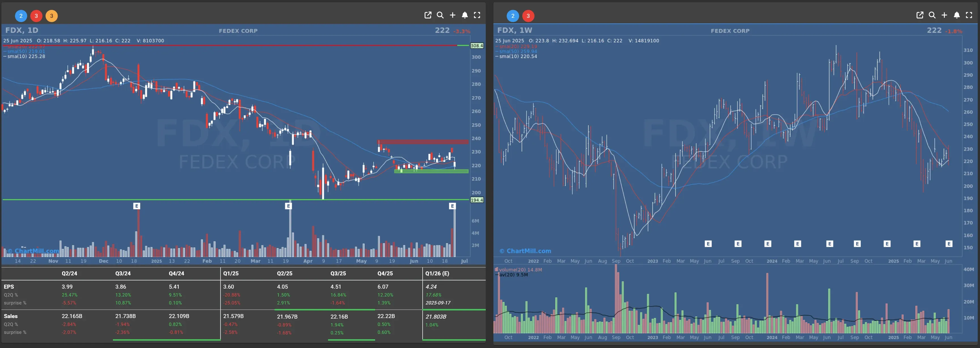Click the 'FDX, 1W' chart title
This screenshot has width=980, height=348.
point(515,30)
